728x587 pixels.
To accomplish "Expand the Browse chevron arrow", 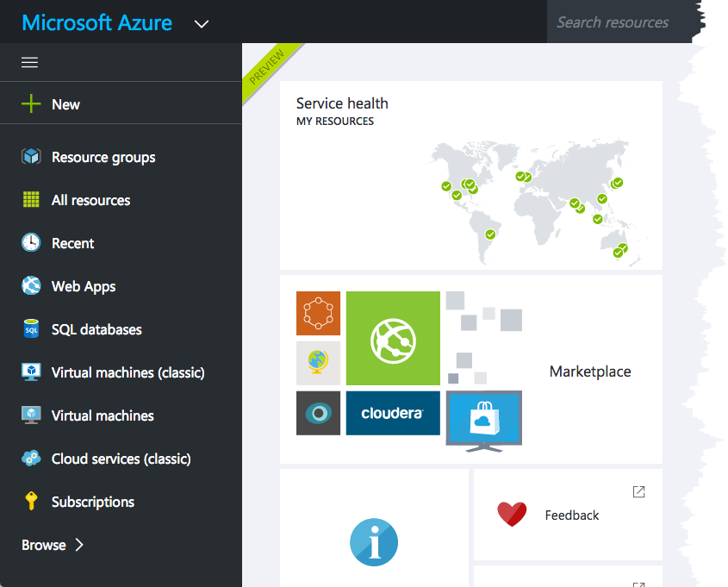I will [x=79, y=544].
